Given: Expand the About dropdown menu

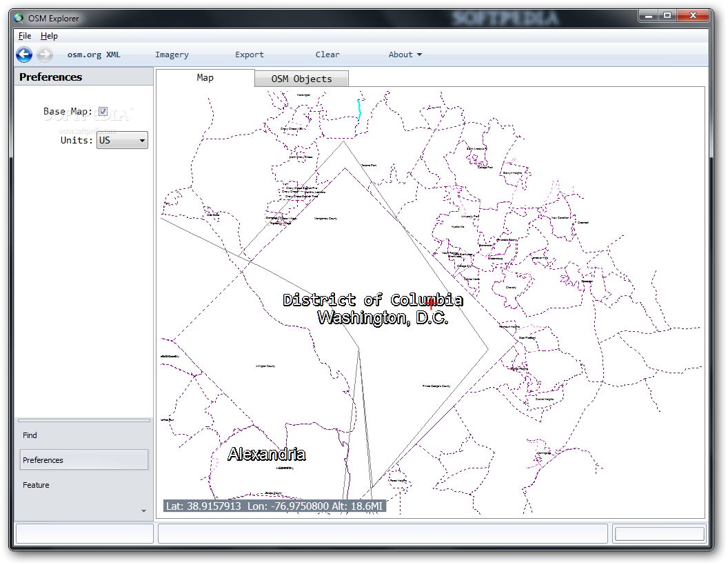Looking at the screenshot, I should (x=405, y=54).
